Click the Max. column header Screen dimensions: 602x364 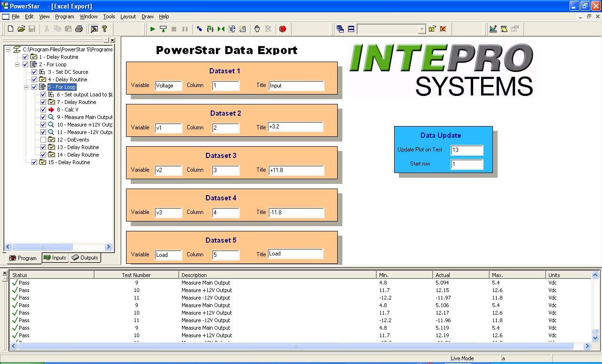click(517, 275)
